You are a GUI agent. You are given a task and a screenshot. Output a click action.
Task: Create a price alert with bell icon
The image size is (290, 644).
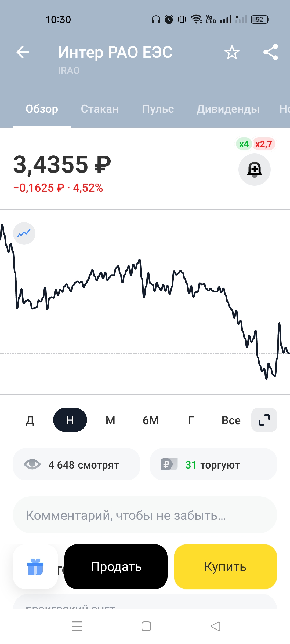coord(254,170)
